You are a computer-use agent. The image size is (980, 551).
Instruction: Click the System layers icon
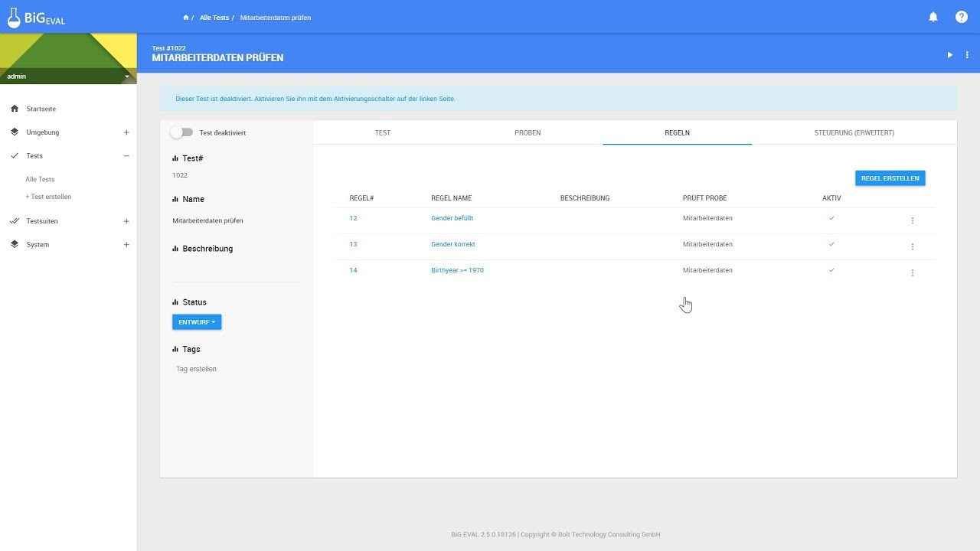pyautogui.click(x=15, y=245)
